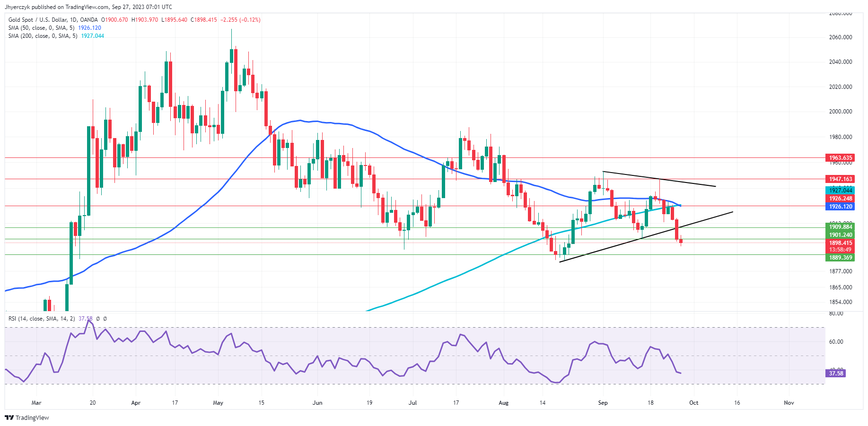Screen dimensions: 868x426
Task: Click the 19 date label after Jun
Action: click(x=369, y=403)
